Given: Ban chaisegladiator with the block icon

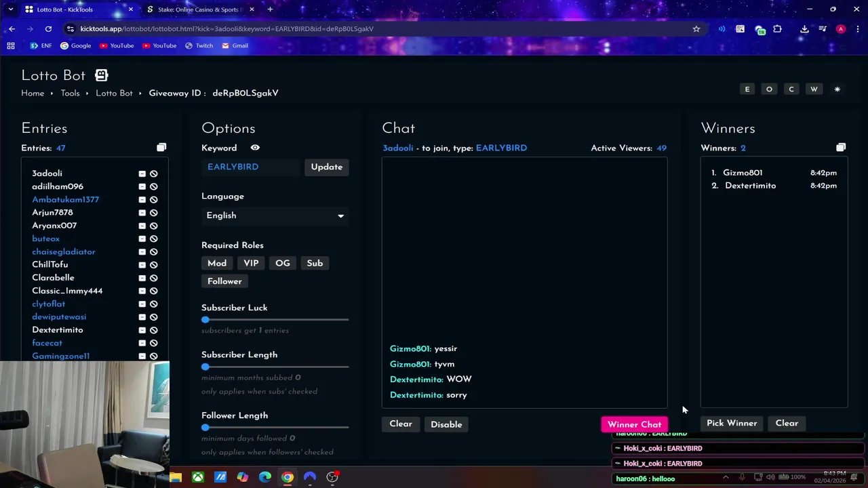Looking at the screenshot, I should click(154, 252).
